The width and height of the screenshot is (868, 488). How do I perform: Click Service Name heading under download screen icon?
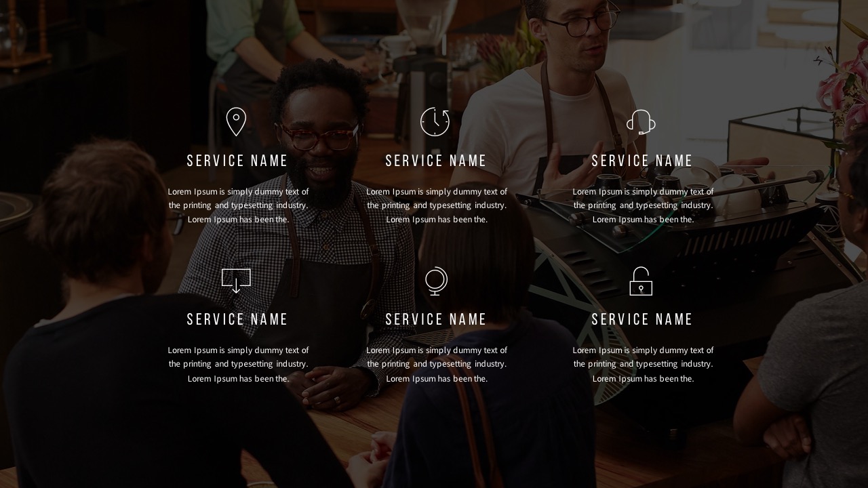[x=238, y=320]
